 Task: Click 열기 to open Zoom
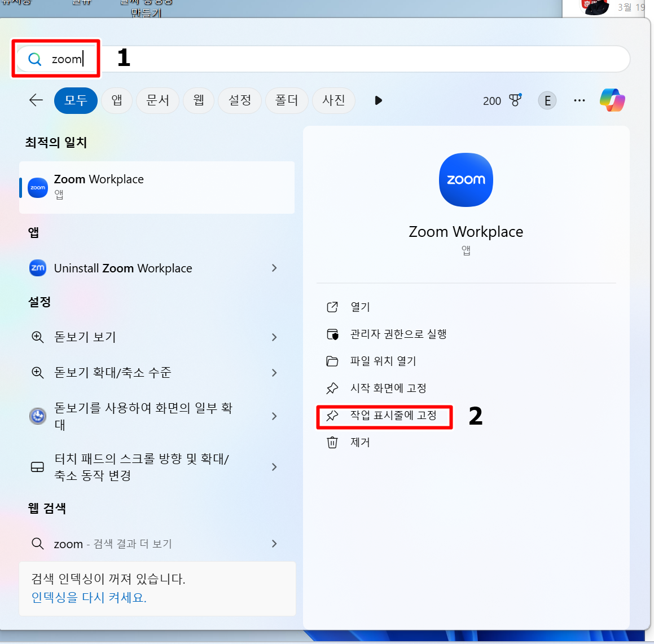point(360,307)
